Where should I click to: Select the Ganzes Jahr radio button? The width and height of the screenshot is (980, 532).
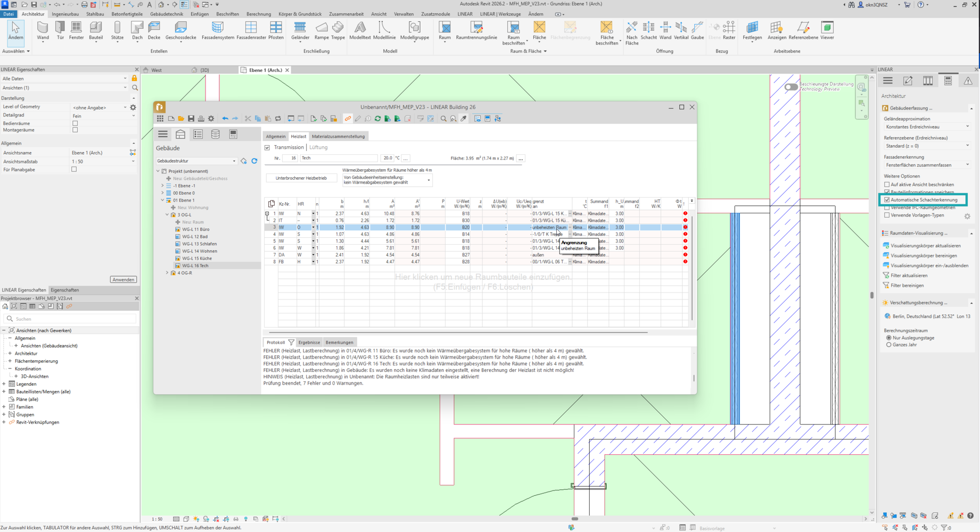888,345
